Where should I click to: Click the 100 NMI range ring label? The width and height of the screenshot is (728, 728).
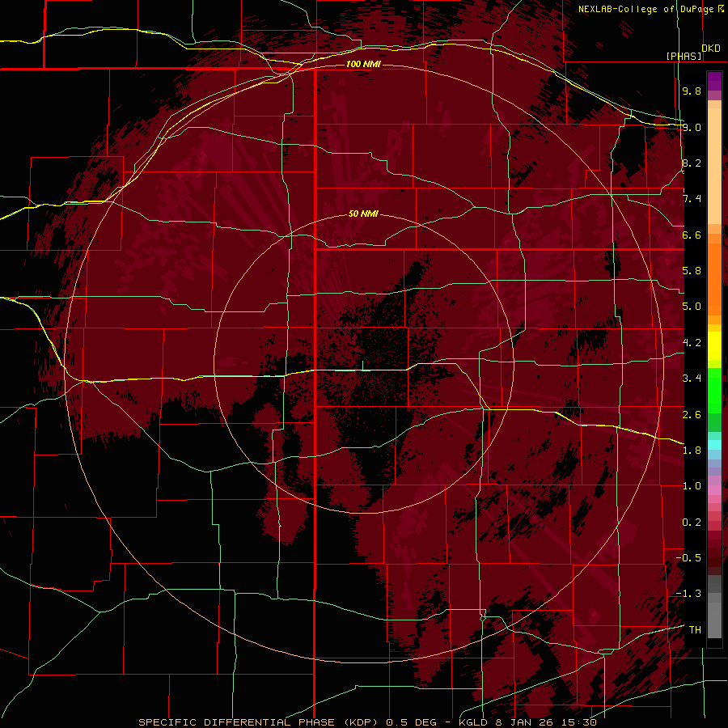coord(363,64)
